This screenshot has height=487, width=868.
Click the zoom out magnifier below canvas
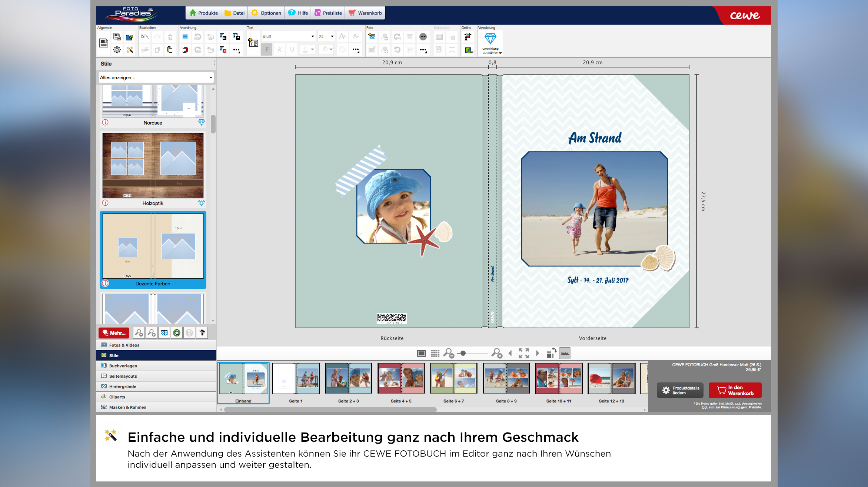click(x=449, y=353)
